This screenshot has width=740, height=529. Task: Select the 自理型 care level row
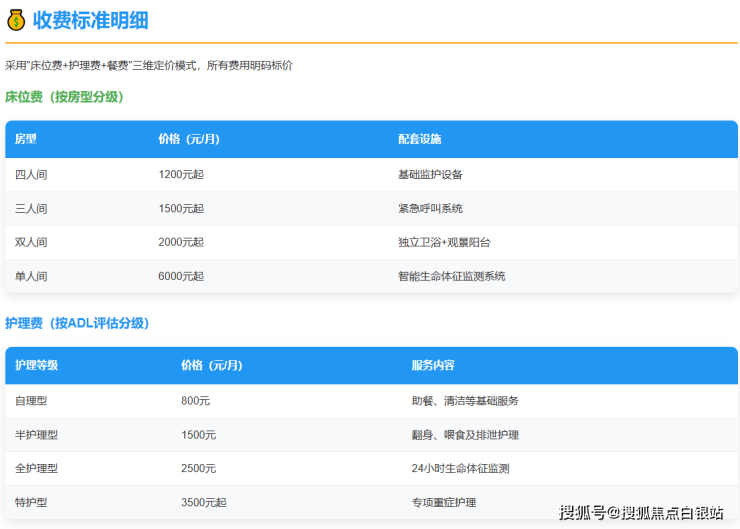point(31,400)
